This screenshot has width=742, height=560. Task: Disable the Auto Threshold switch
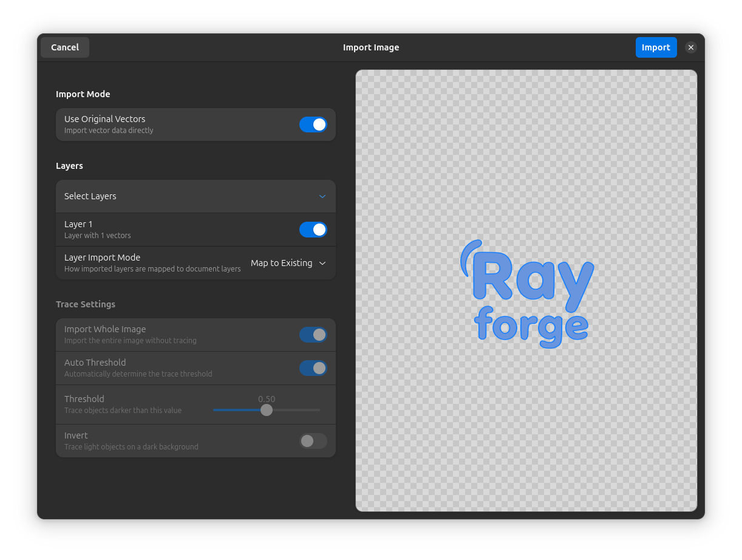coord(313,367)
